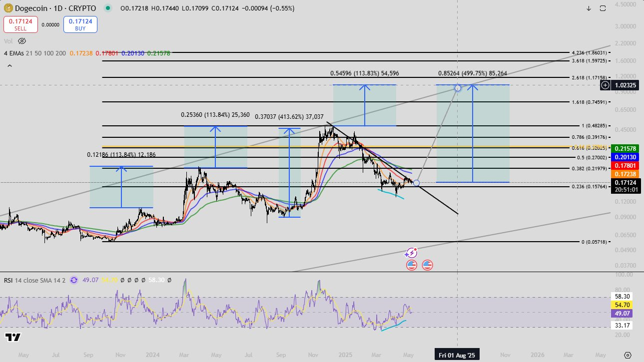Click the Dogecoin coin logo icon
Screen dimensions: 644x362
8,8
